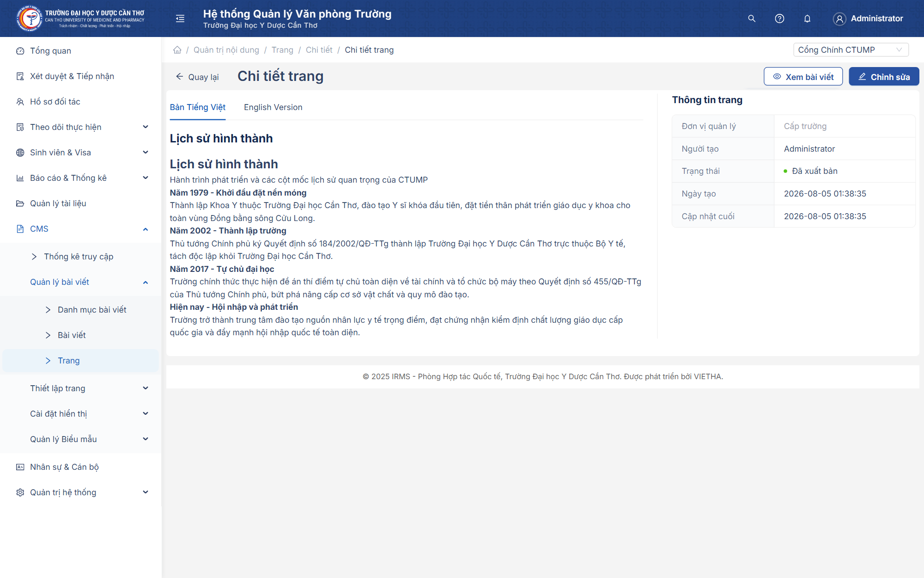Click the Nhân sự & Cán bộ icon

click(x=20, y=467)
